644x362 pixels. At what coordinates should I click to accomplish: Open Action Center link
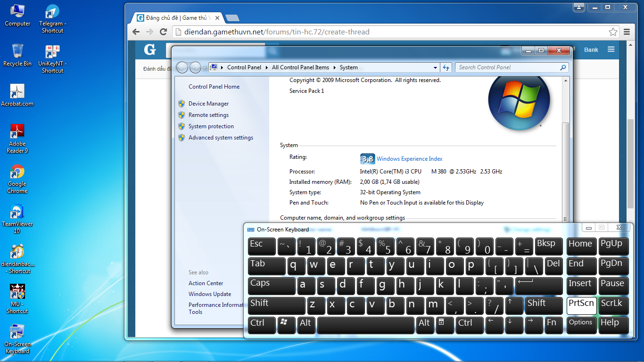(206, 283)
